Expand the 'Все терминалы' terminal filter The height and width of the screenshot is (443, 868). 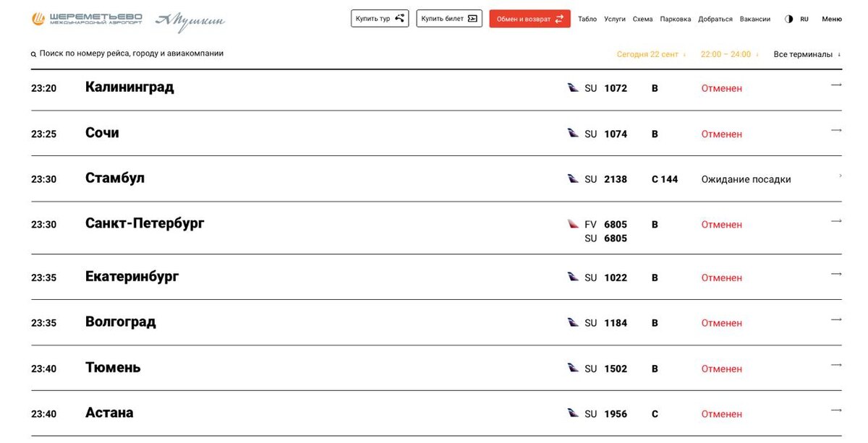click(807, 54)
